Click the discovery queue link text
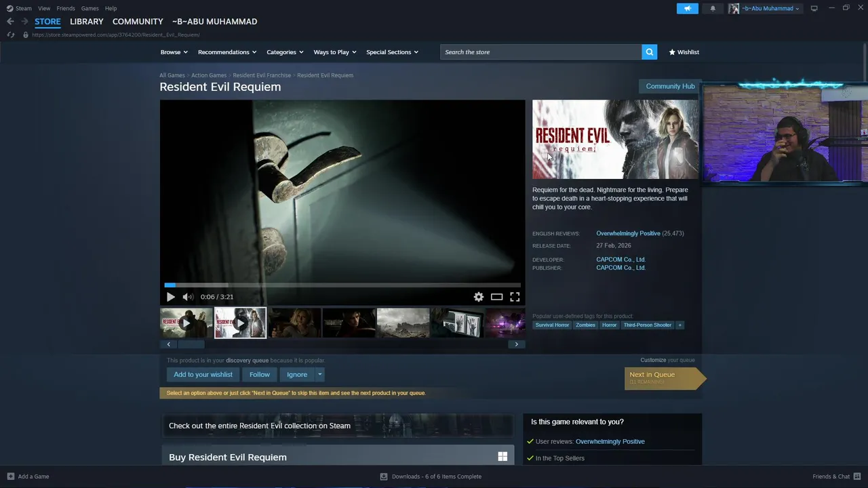868x488 pixels. pos(247,361)
